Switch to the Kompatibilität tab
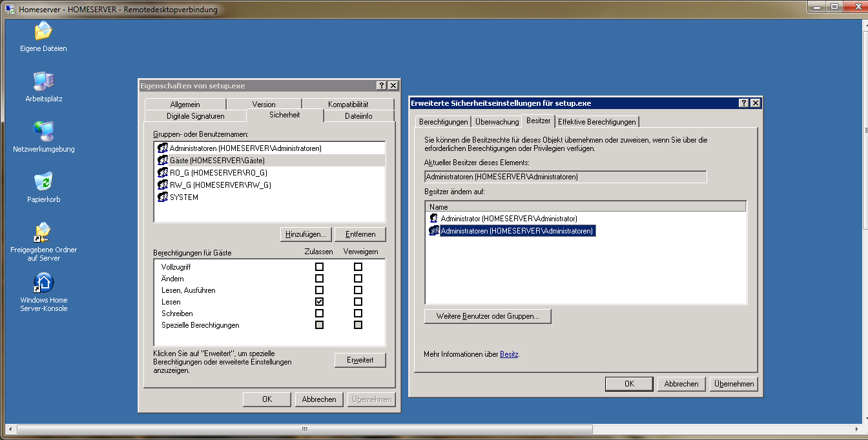 pyautogui.click(x=349, y=103)
